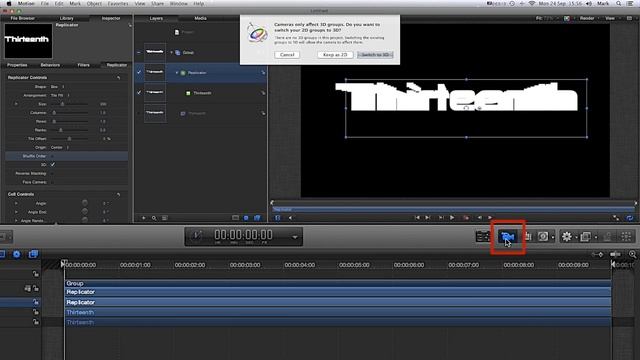Collapse the Group layer disclosure triangle
This screenshot has height=360, width=640.
tap(171, 53)
